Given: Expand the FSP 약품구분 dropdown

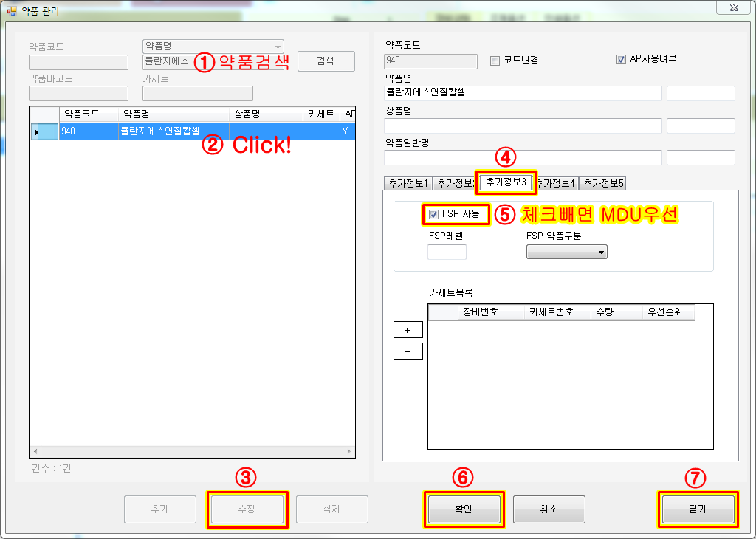Looking at the screenshot, I should [566, 253].
